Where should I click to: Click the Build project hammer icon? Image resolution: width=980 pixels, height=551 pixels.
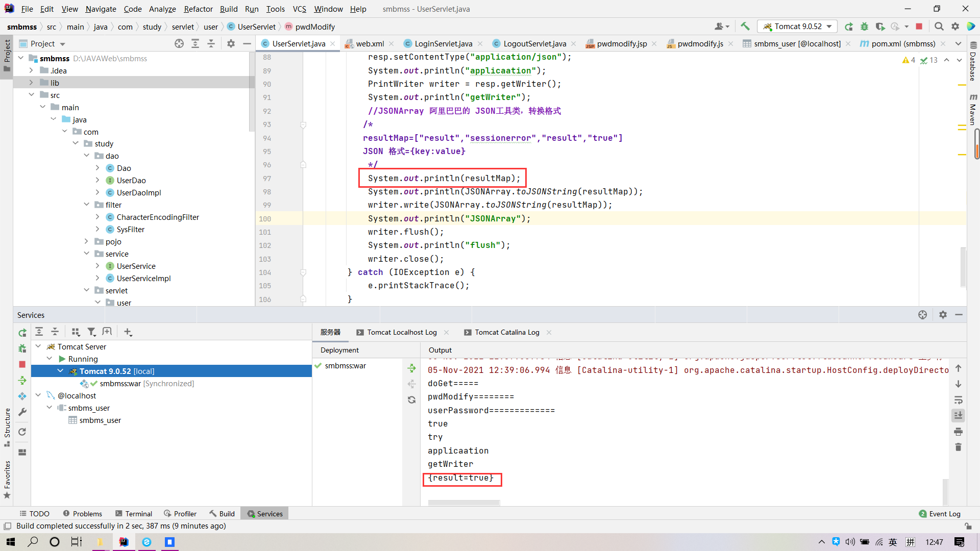745,27
